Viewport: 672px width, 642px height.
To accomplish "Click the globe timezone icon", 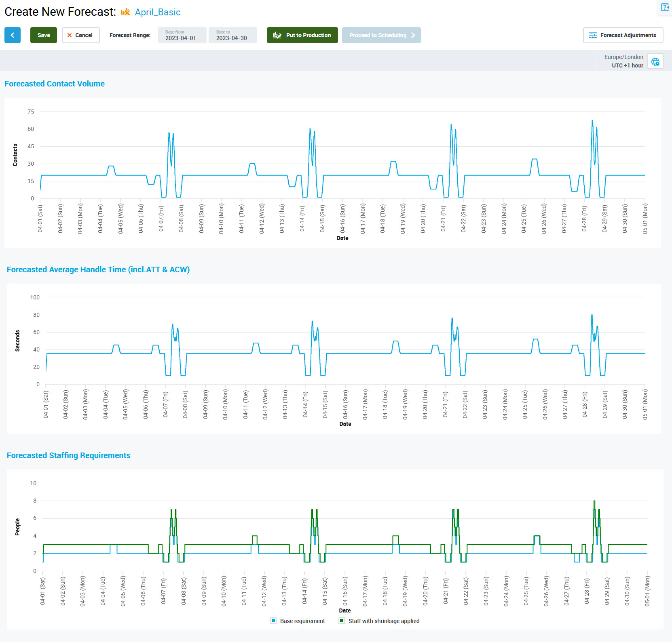I will click(655, 61).
